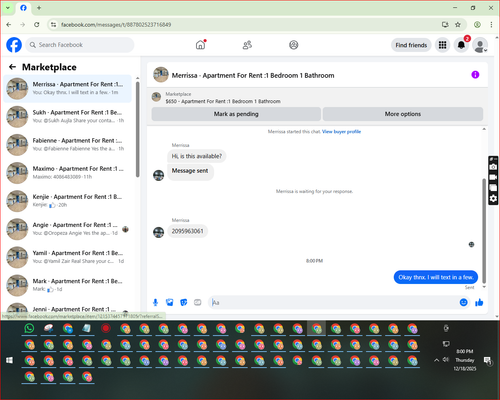Screen dimensions: 500x400
Task: Click the chat messages scrollbar
Action: click(x=484, y=231)
